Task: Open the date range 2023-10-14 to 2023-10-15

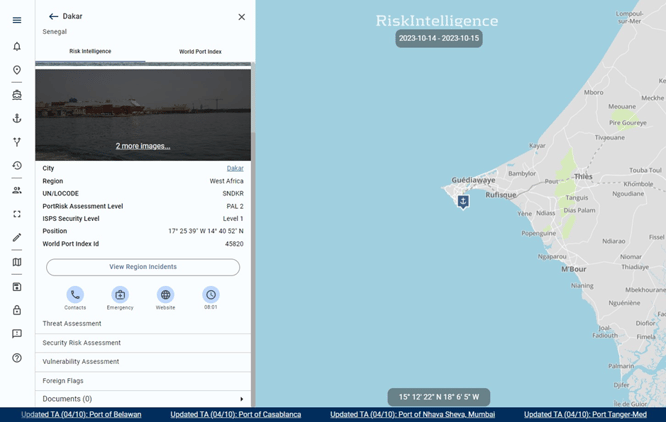Action: 438,39
